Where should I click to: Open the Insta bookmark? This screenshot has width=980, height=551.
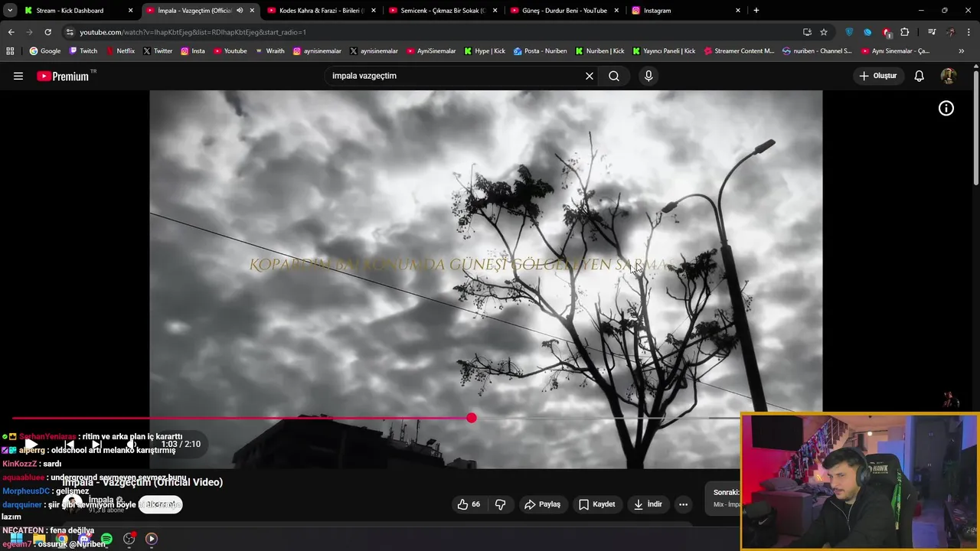tap(193, 51)
